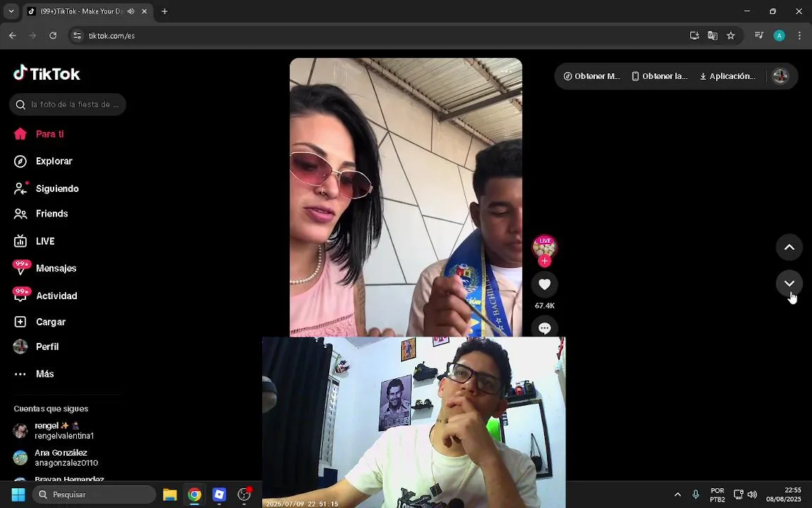Show hidden tray icons chevron
The height and width of the screenshot is (508, 812).
point(677,495)
